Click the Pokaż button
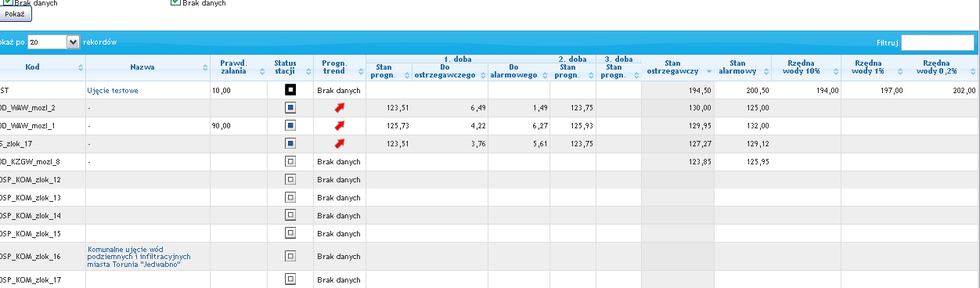980x288 pixels. point(16,15)
